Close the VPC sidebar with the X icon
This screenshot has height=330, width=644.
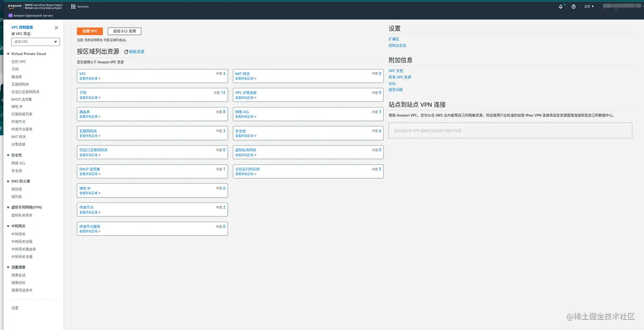[56, 28]
